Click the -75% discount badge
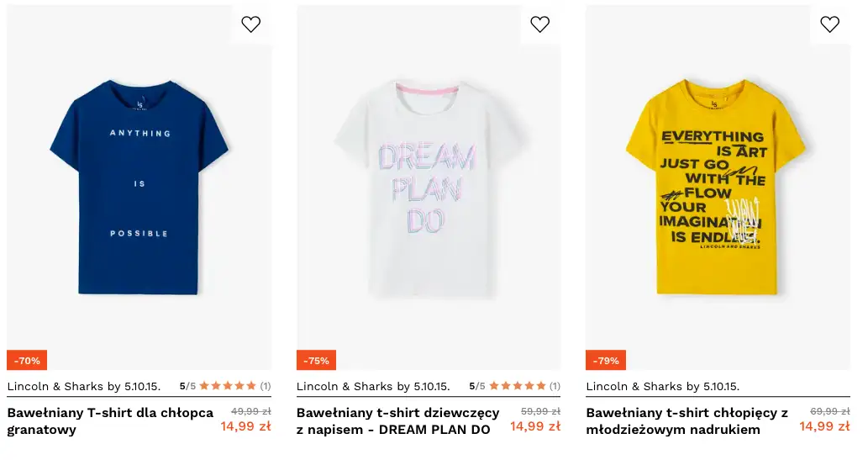868x460 pixels. click(x=316, y=361)
